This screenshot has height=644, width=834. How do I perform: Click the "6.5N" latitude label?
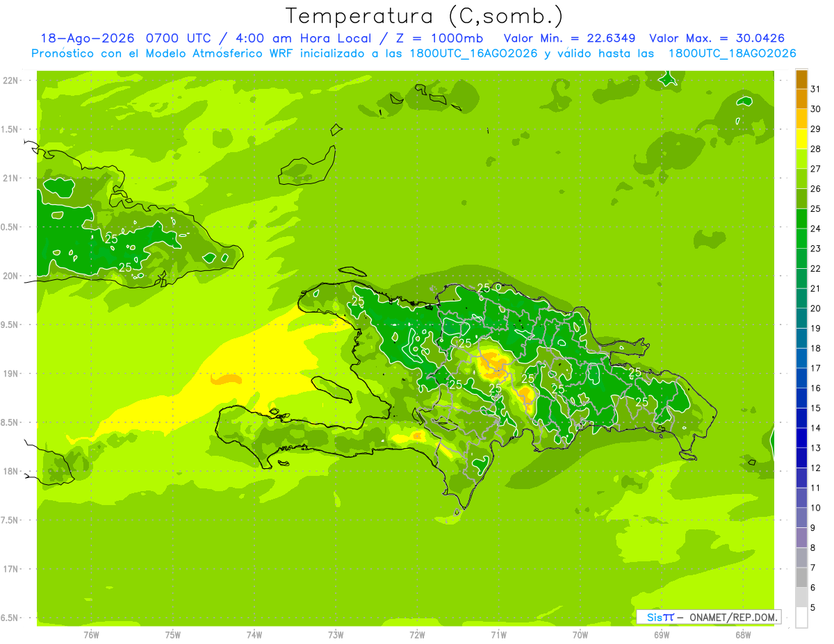pyautogui.click(x=10, y=618)
